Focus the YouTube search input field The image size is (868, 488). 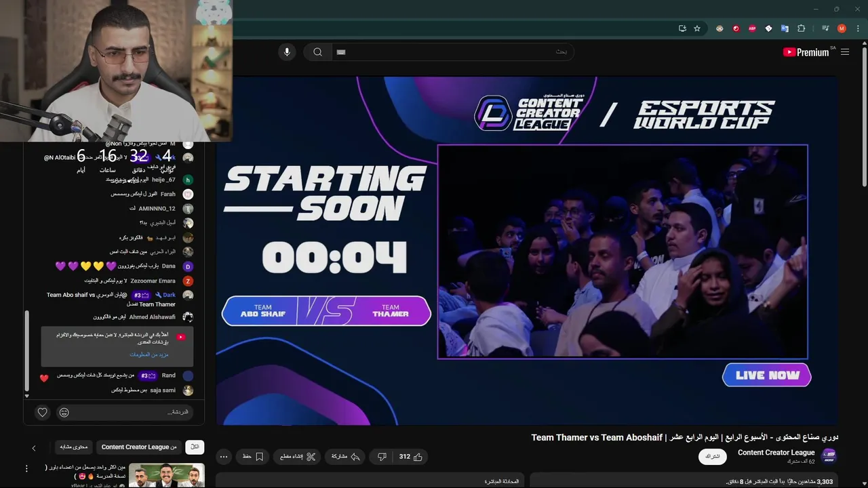pyautogui.click(x=452, y=52)
